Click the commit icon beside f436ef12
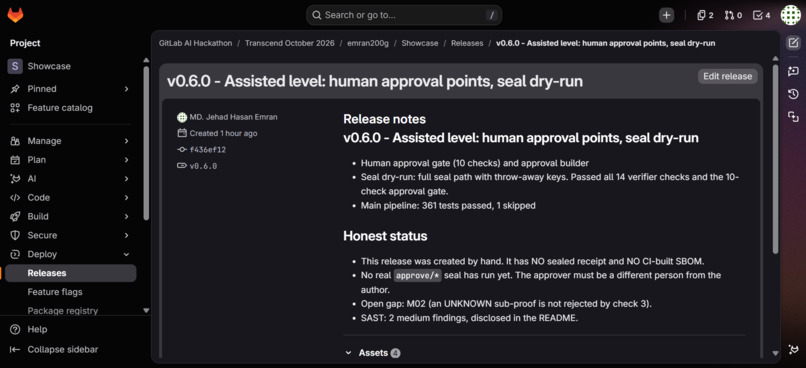 [182, 150]
